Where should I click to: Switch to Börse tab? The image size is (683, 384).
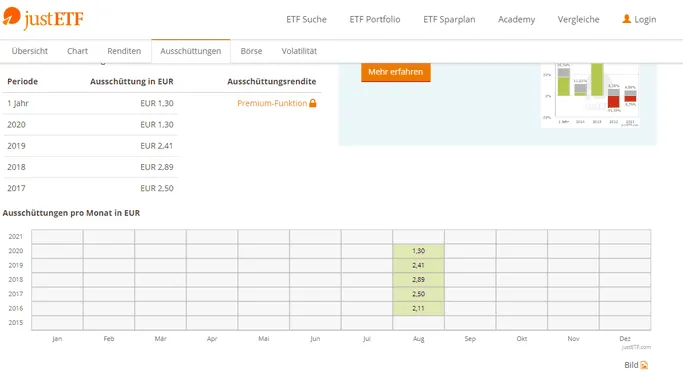point(251,51)
